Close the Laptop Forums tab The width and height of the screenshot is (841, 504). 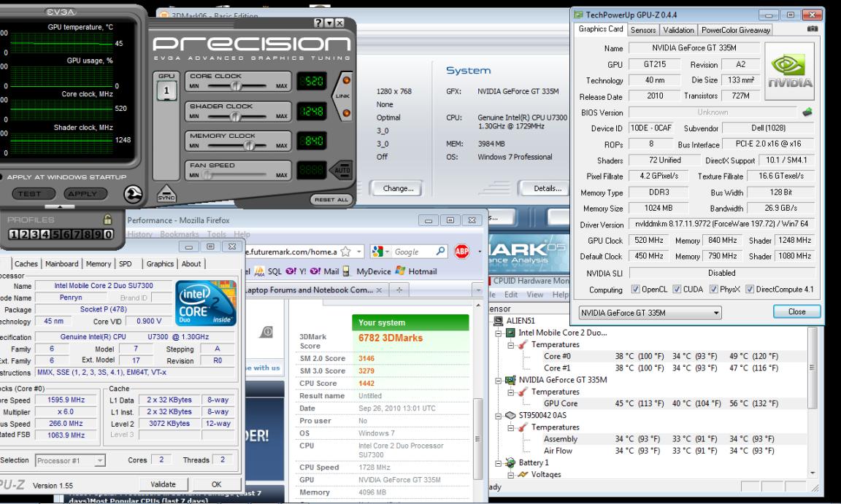(379, 290)
